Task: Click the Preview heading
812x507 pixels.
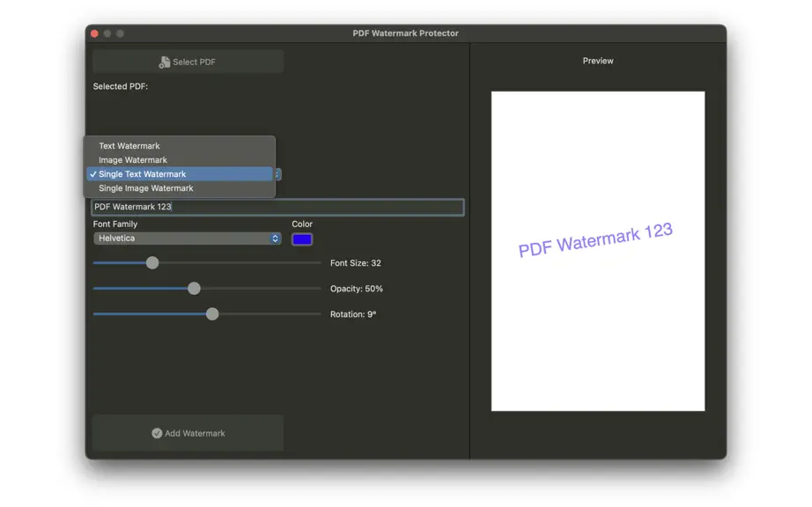Action: [598, 61]
